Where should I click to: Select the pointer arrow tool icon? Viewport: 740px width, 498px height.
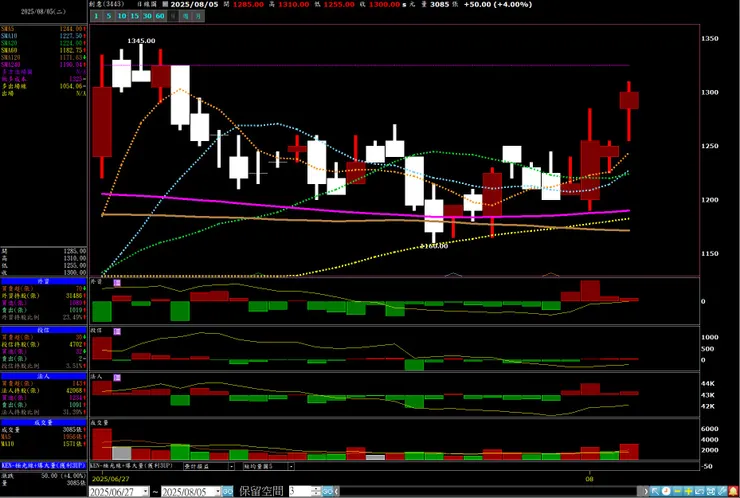coord(655,491)
